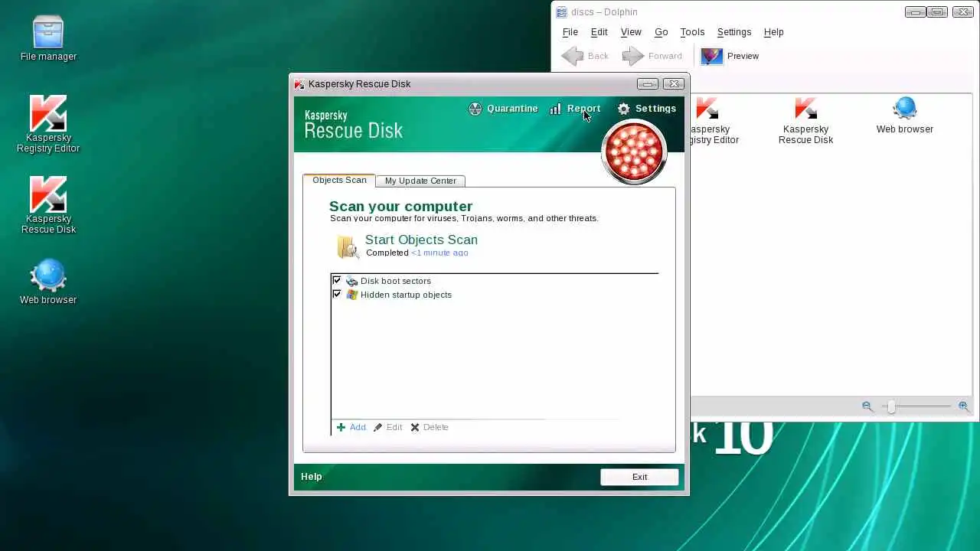Click the '<1 minute ago' link

coord(439,253)
